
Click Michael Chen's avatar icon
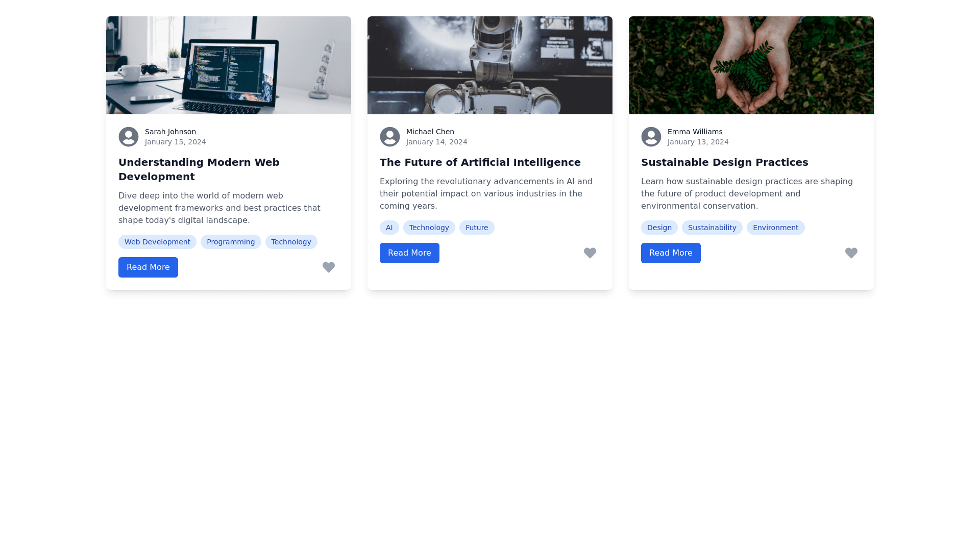(x=390, y=137)
